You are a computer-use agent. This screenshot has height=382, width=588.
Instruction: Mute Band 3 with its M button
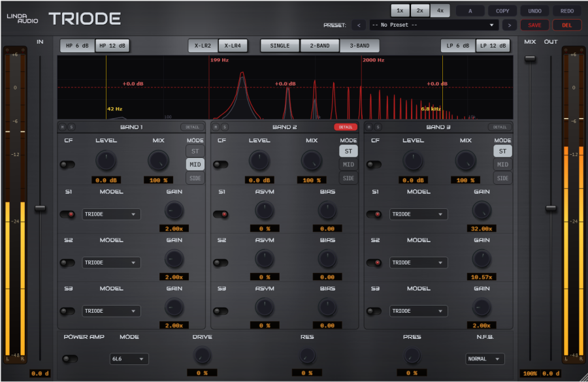point(369,127)
